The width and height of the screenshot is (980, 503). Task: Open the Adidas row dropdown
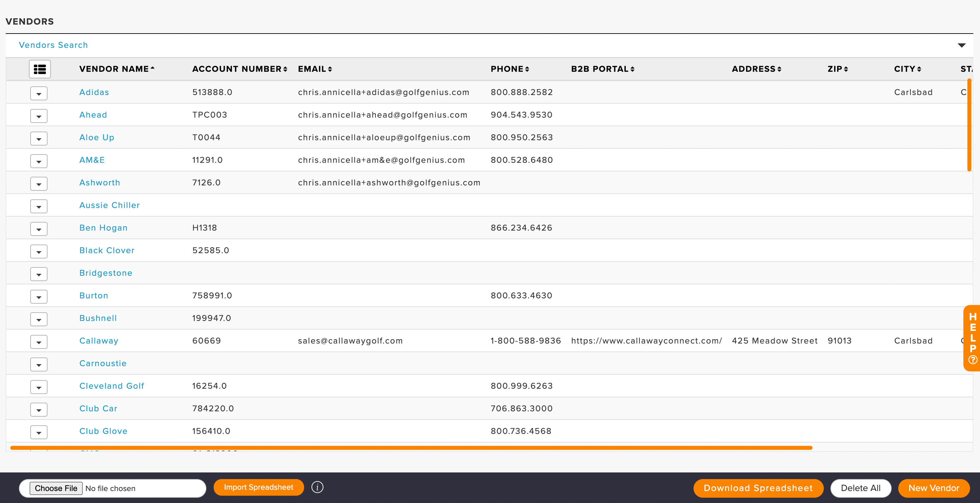coord(39,93)
